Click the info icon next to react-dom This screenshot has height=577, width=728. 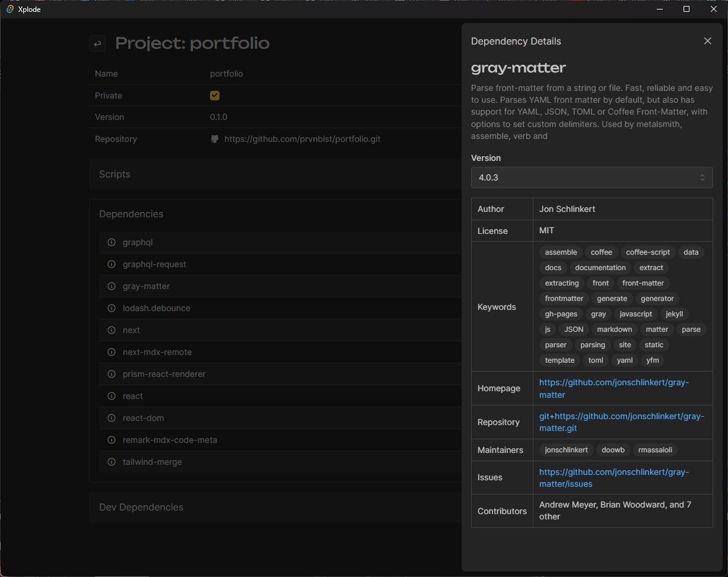pos(111,418)
